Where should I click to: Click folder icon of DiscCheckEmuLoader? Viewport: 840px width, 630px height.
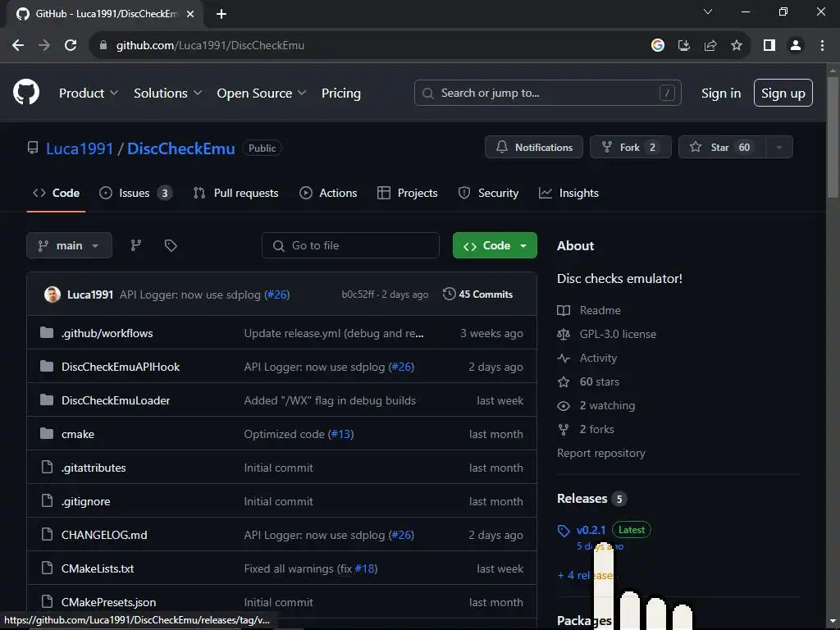(x=47, y=400)
